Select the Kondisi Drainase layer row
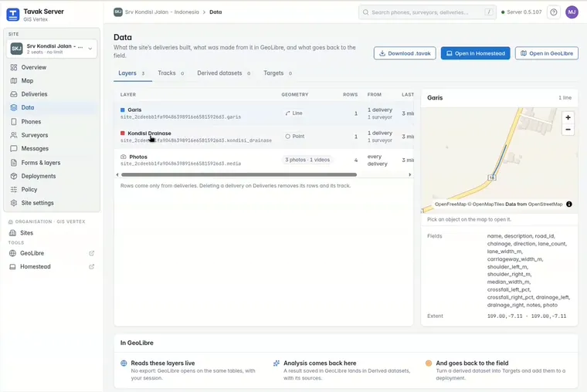587x392 pixels. (x=264, y=137)
